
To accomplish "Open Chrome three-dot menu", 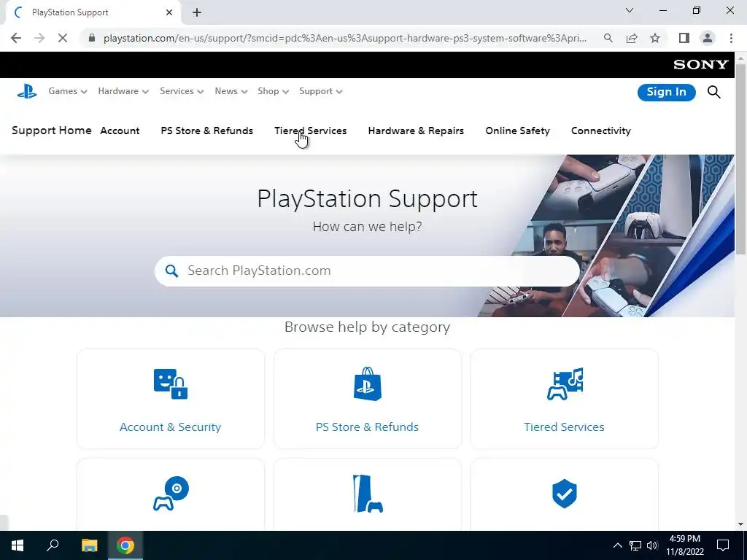I will [x=731, y=38].
